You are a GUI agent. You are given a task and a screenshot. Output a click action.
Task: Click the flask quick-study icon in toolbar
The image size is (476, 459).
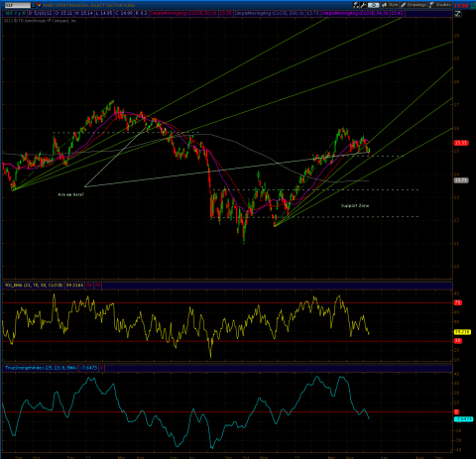[356, 5]
